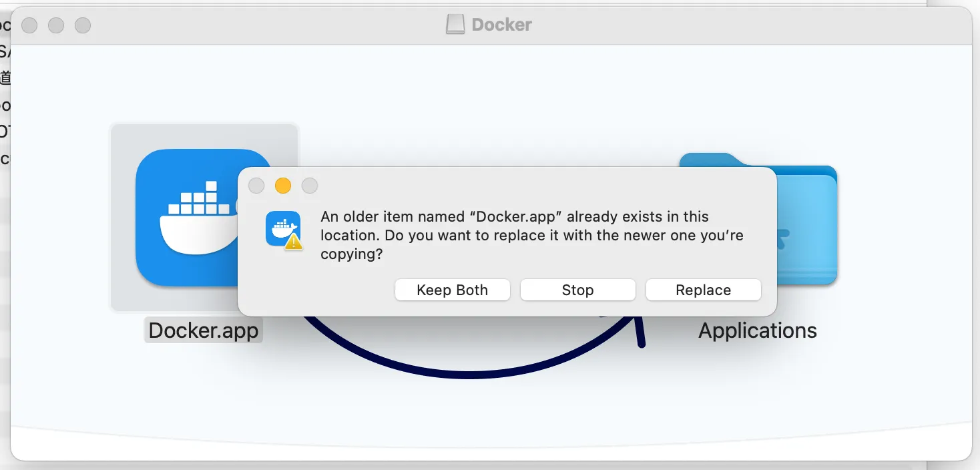This screenshot has width=980, height=470.
Task: Click the dialog message about older Docker.app
Action: [x=531, y=235]
